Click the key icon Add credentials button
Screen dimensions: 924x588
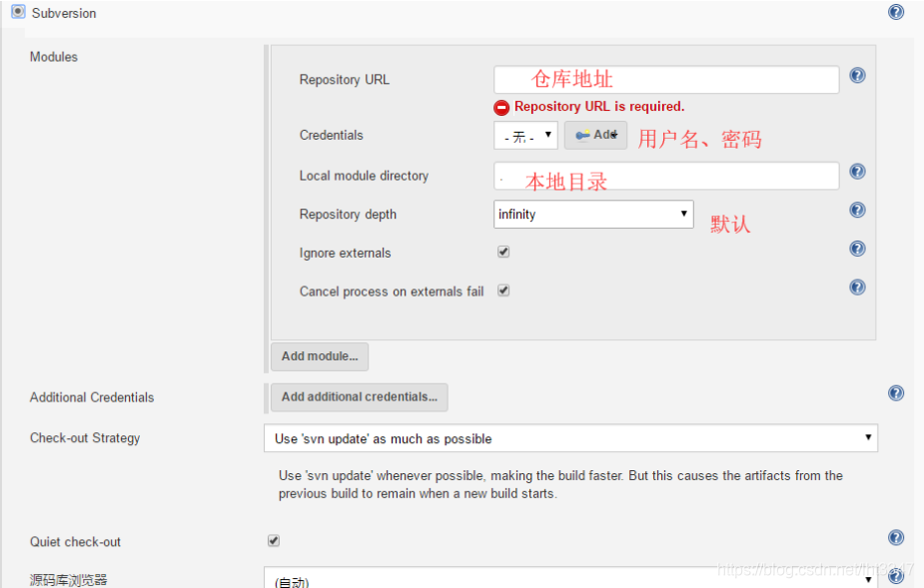coord(595,135)
